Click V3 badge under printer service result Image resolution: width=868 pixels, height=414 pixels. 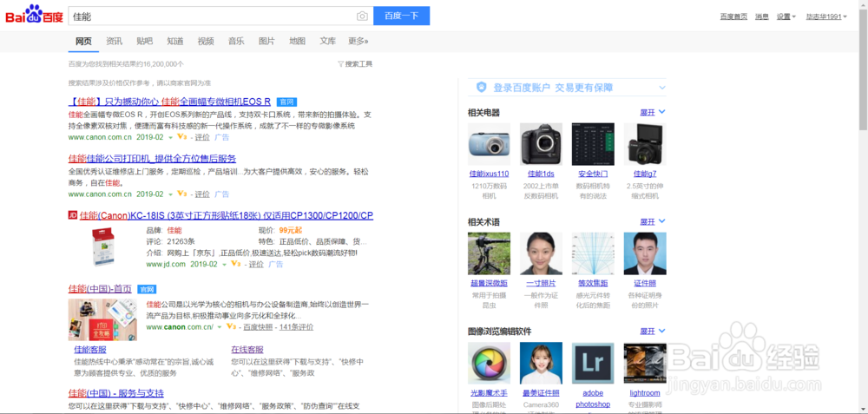pos(181,194)
